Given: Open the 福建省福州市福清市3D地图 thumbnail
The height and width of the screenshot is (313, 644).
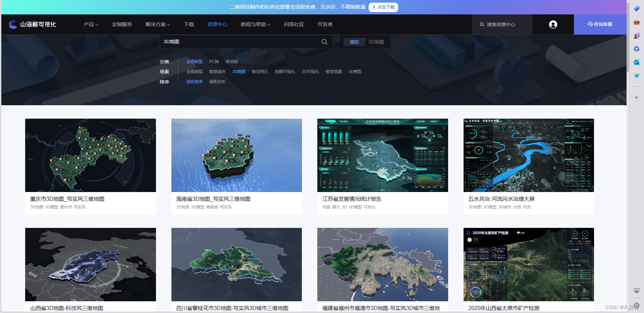Looking at the screenshot, I should click(x=383, y=264).
